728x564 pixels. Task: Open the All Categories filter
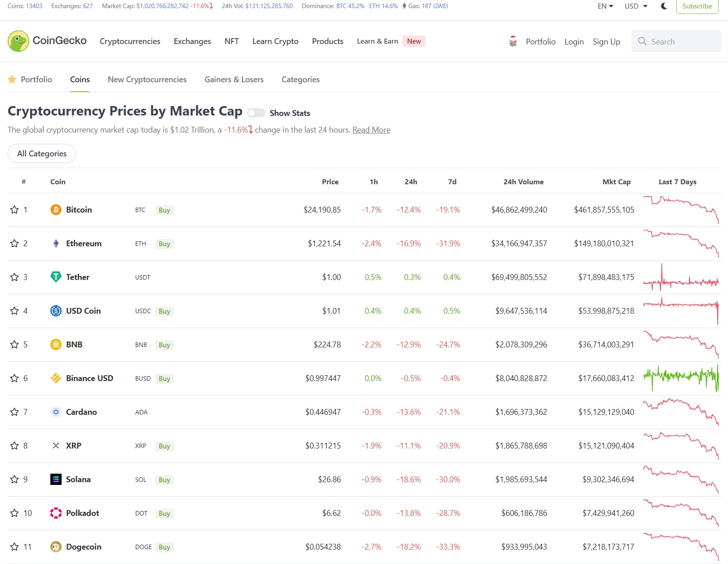pos(42,154)
